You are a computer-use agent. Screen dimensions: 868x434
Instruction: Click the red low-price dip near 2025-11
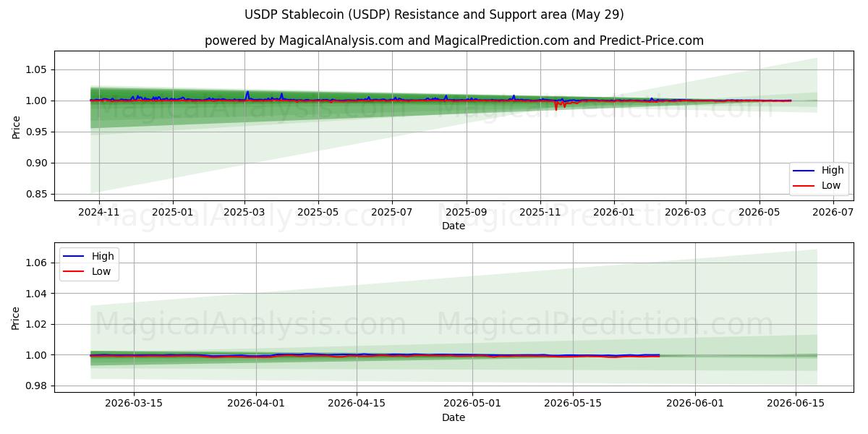click(556, 107)
